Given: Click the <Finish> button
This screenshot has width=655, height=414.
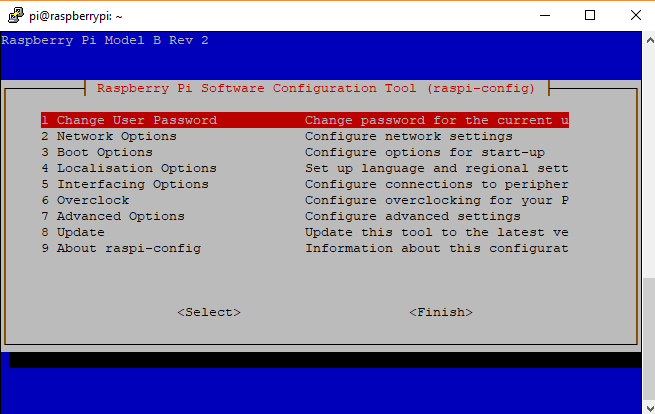Looking at the screenshot, I should point(441,312).
